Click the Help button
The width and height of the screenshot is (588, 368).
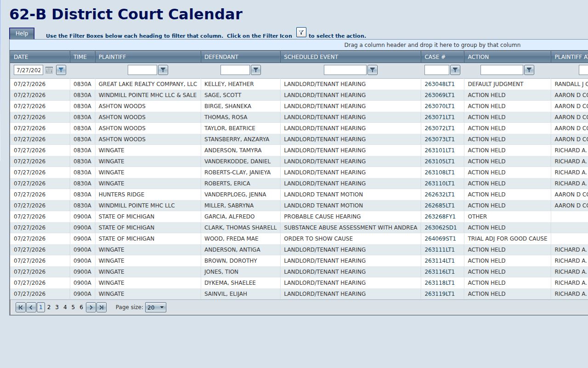point(22,34)
